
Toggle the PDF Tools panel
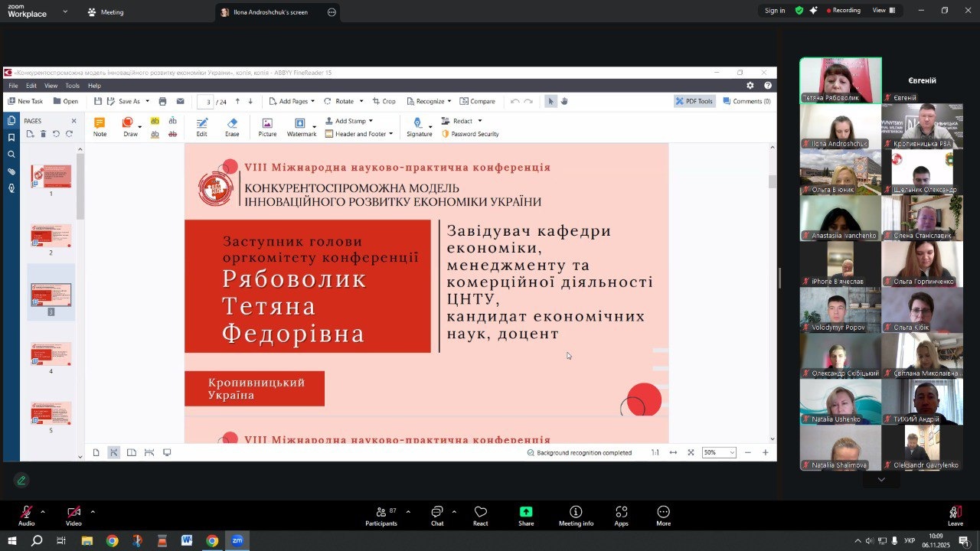694,101
